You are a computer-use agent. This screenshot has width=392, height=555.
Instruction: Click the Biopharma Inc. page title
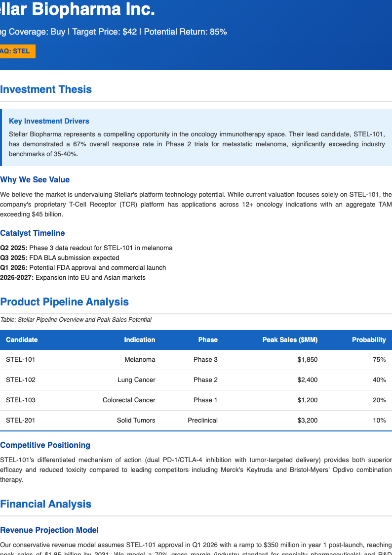[x=78, y=9]
